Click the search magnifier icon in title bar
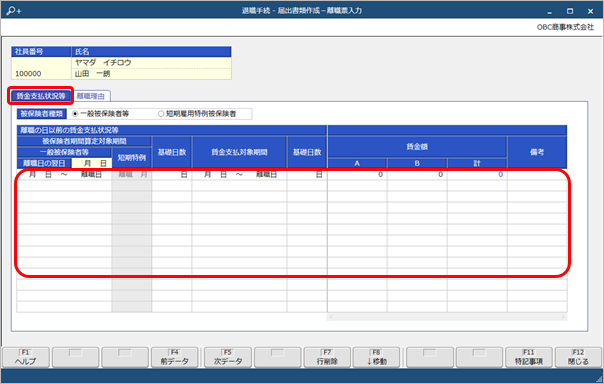 click(13, 10)
